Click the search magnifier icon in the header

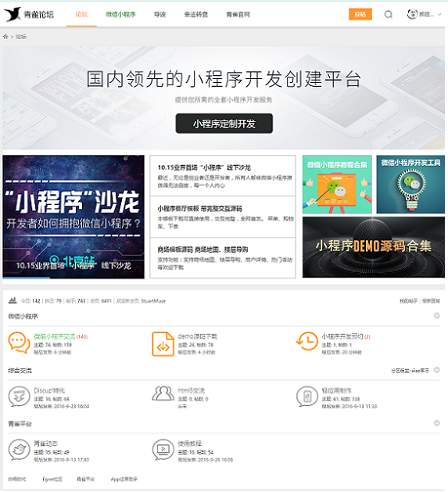pos(389,14)
